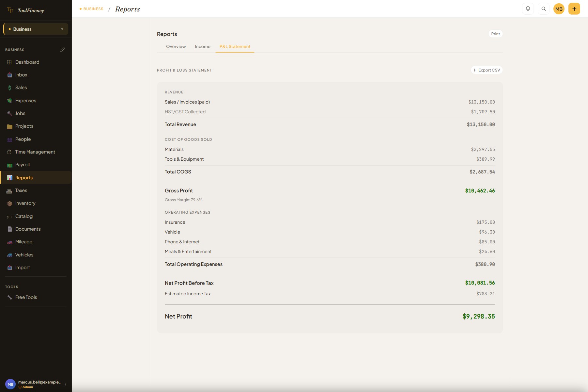The image size is (588, 392).
Task: Click the ToolFluency logo
Action: click(x=25, y=10)
